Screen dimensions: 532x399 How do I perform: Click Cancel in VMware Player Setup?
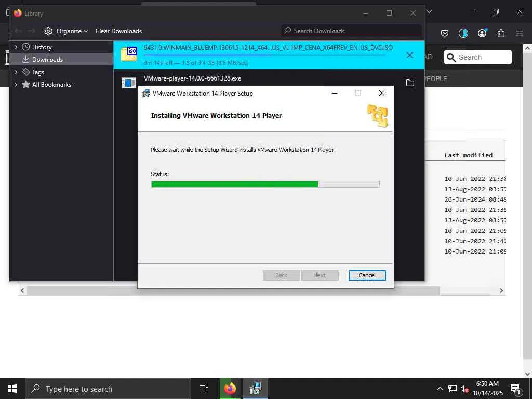(367, 275)
